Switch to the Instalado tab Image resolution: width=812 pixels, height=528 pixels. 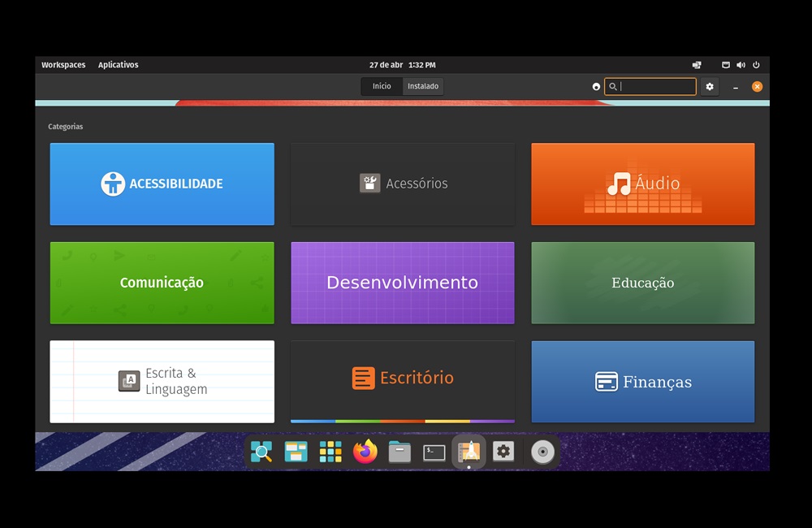(423, 86)
